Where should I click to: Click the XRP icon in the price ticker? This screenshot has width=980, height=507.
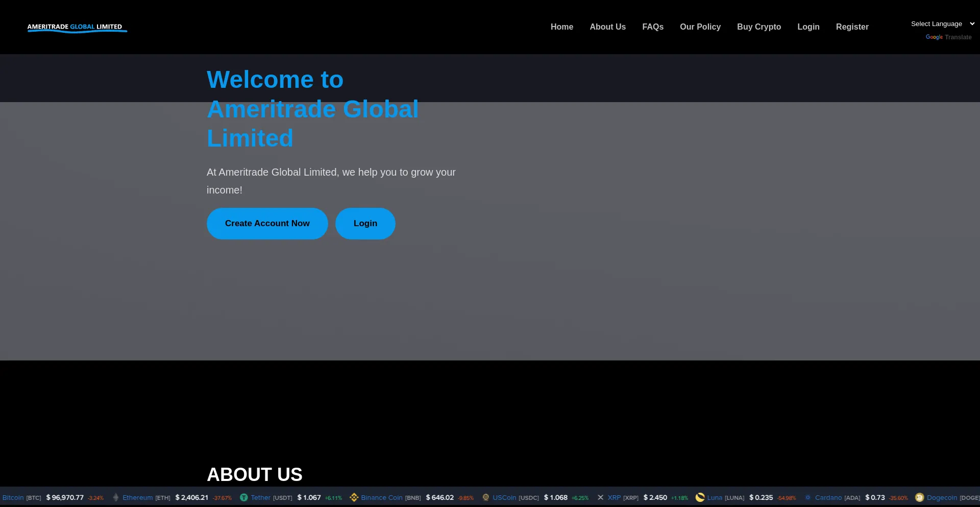601,497
